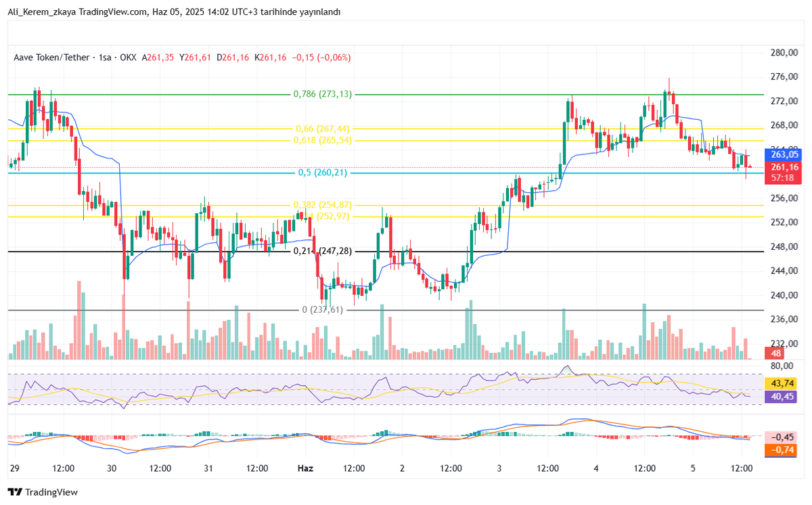Click price axis label 272,00
Screen dimensions: 812x505
pyautogui.click(x=784, y=102)
